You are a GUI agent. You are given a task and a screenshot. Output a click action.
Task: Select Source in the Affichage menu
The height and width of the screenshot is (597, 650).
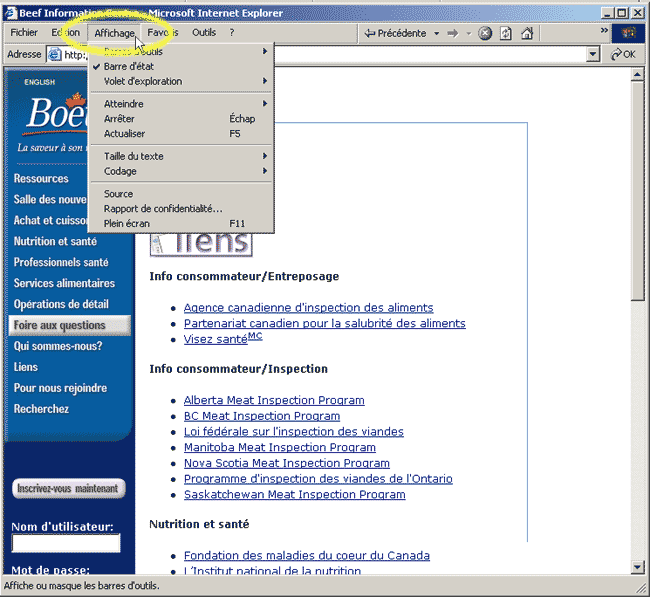tap(181, 194)
